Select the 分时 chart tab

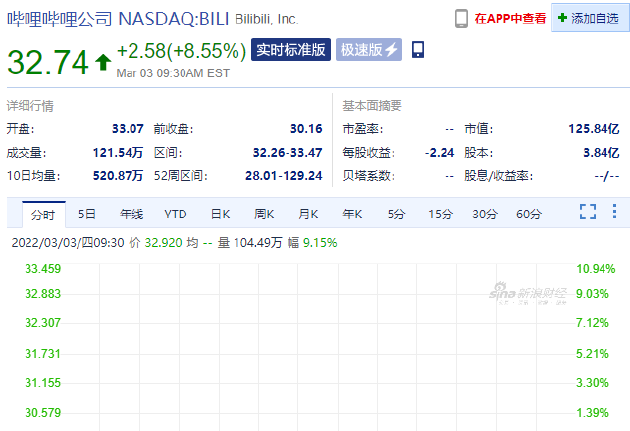[43, 214]
